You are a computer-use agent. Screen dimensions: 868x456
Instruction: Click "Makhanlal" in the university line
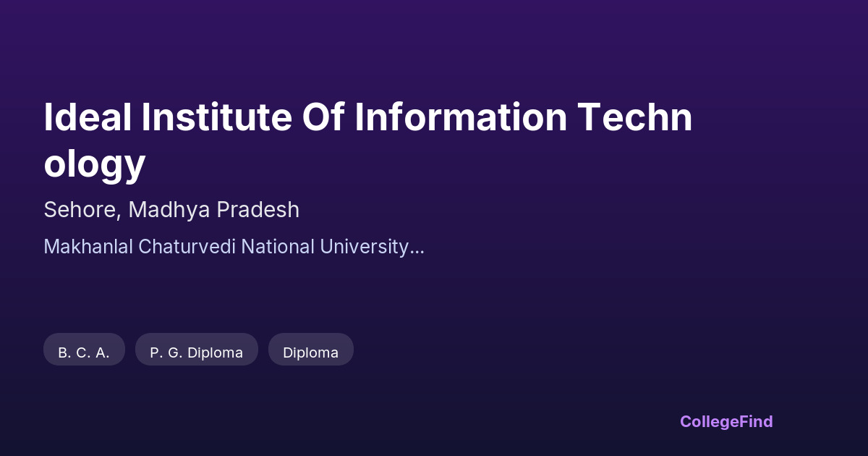88,247
